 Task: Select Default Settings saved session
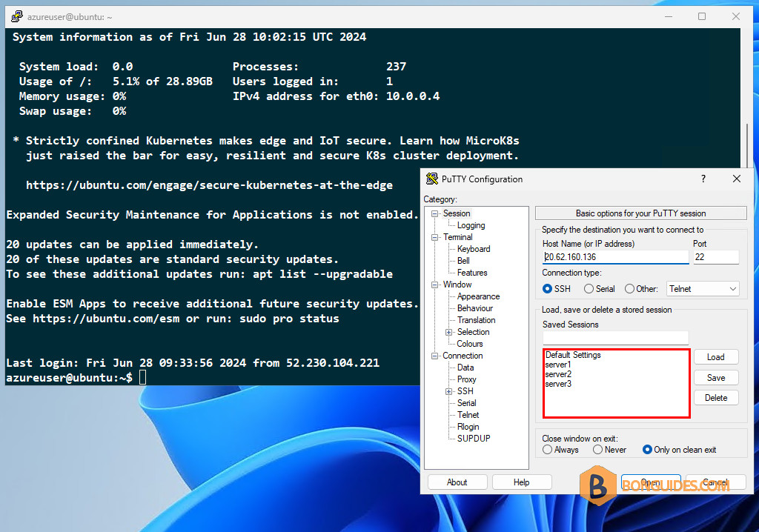[573, 355]
